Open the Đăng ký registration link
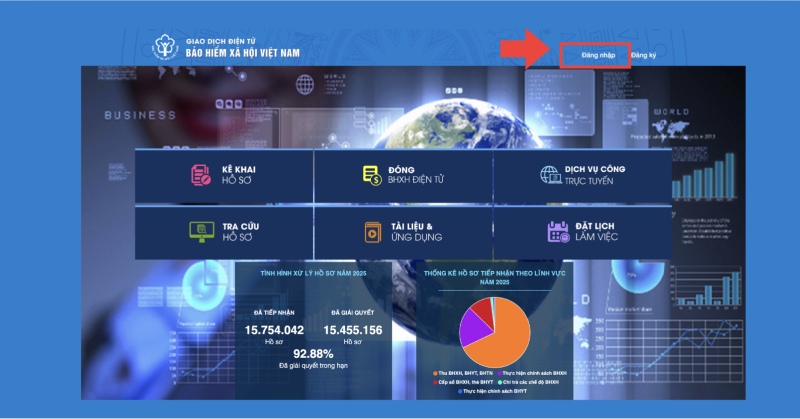The image size is (800, 419). click(x=645, y=56)
